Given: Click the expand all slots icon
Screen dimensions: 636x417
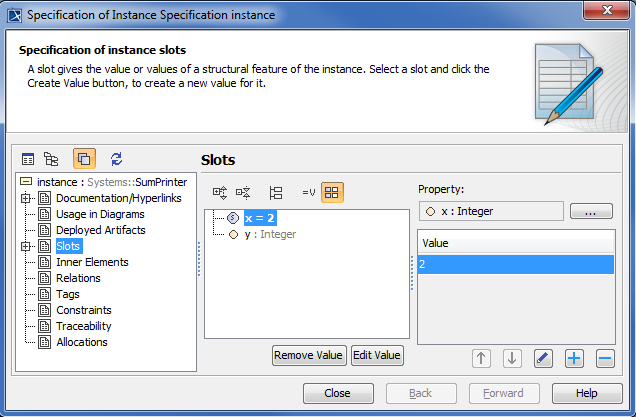Looking at the screenshot, I should tap(221, 192).
